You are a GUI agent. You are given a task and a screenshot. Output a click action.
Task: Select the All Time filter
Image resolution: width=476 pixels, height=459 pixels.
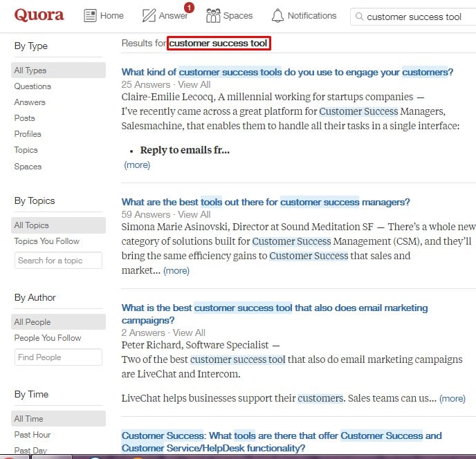pyautogui.click(x=58, y=419)
